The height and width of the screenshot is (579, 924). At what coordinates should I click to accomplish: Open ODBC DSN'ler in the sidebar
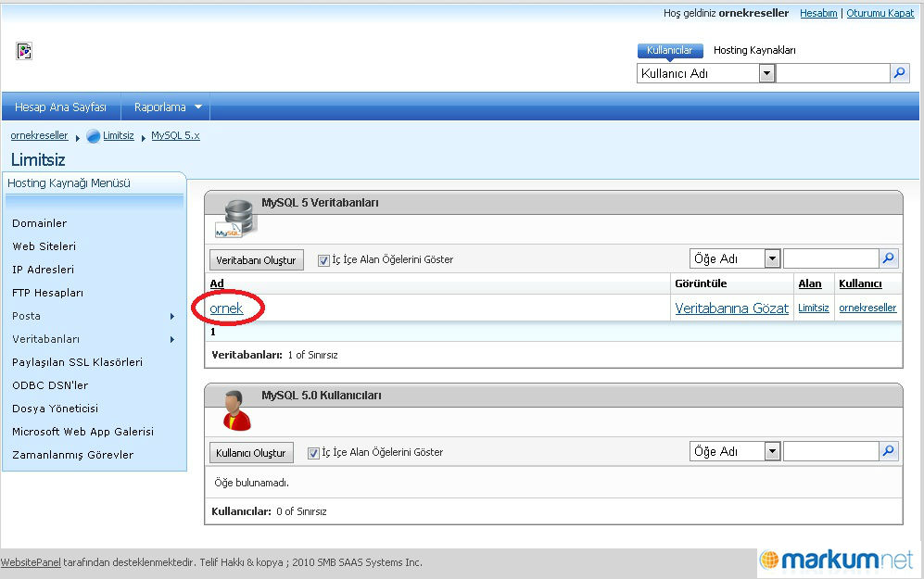click(50, 385)
